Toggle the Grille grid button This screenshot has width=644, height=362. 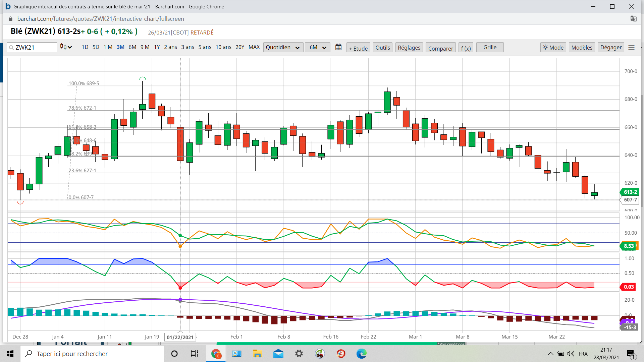point(490,47)
